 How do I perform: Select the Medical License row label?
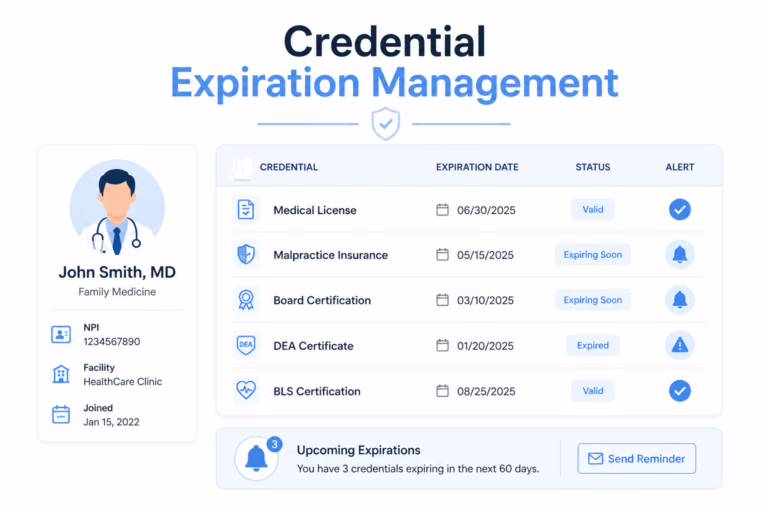pos(315,210)
